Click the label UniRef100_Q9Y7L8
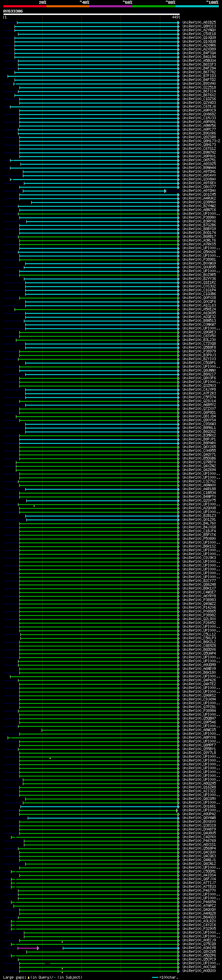 pyautogui.click(x=199, y=753)
